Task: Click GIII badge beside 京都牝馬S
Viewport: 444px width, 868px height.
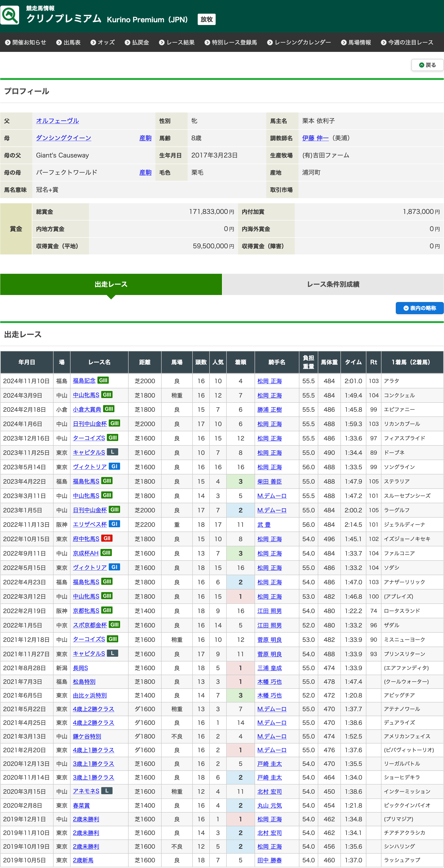Action: pyautogui.click(x=107, y=610)
